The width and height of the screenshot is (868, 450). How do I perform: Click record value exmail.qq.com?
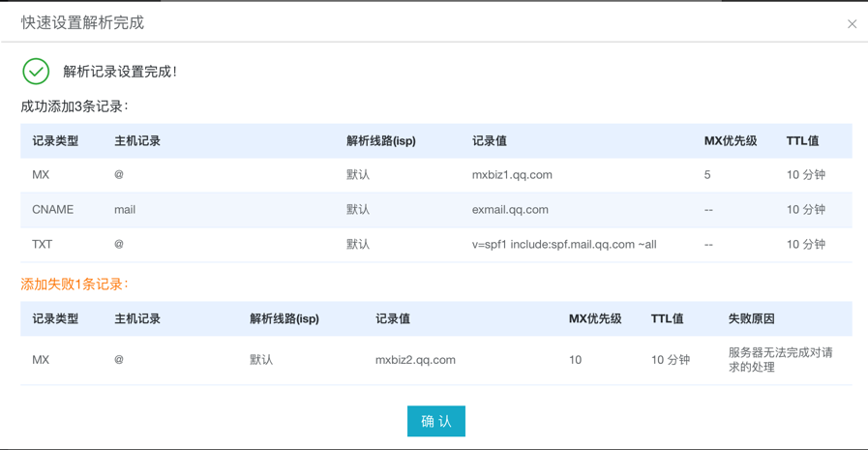510,210
